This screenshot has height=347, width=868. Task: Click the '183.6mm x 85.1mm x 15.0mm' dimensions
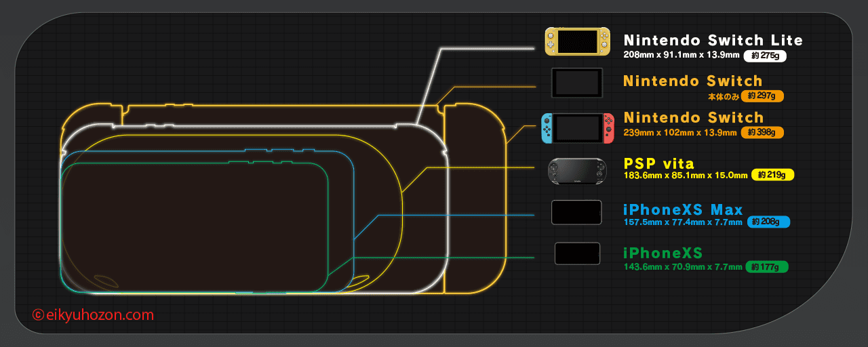[x=686, y=176]
